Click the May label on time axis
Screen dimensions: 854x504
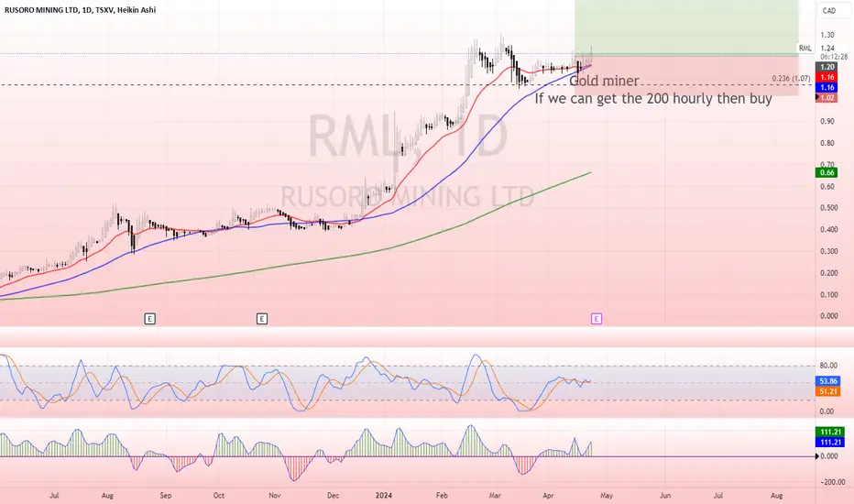point(607,495)
